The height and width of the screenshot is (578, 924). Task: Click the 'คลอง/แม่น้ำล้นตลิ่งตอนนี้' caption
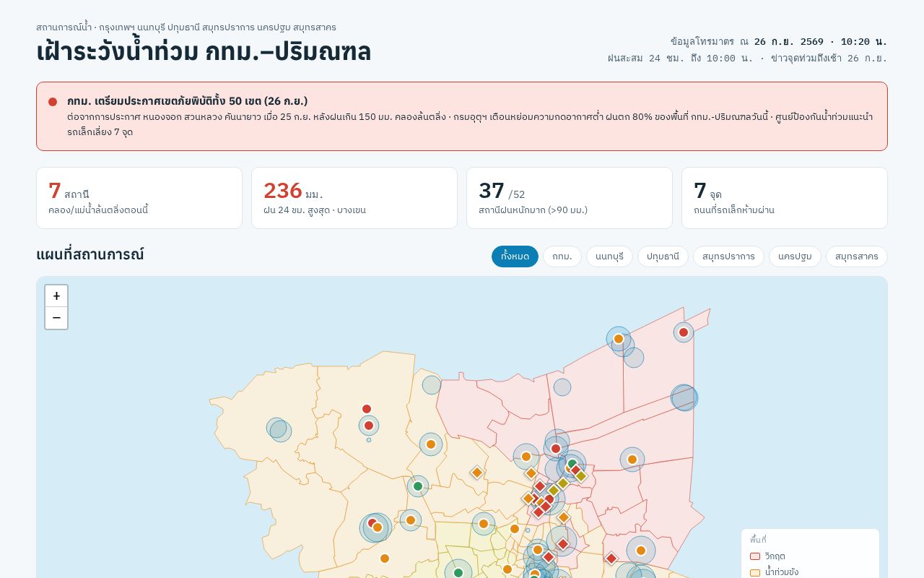pos(98,210)
